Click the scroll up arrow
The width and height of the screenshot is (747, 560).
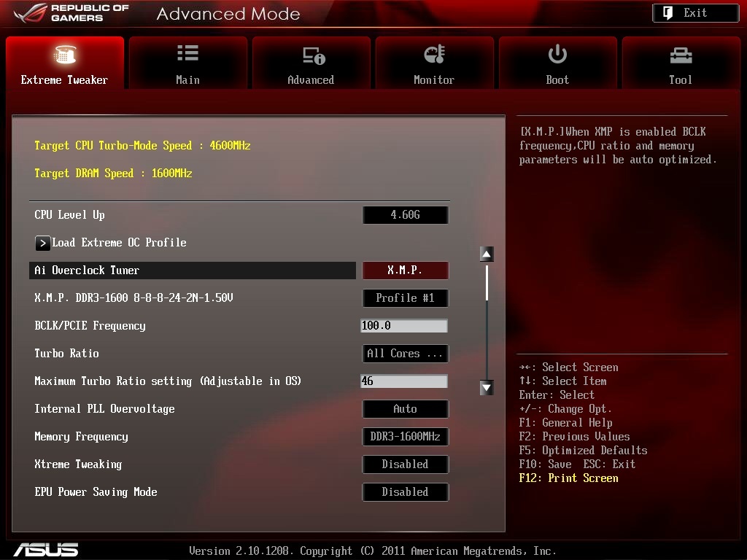[x=487, y=254]
